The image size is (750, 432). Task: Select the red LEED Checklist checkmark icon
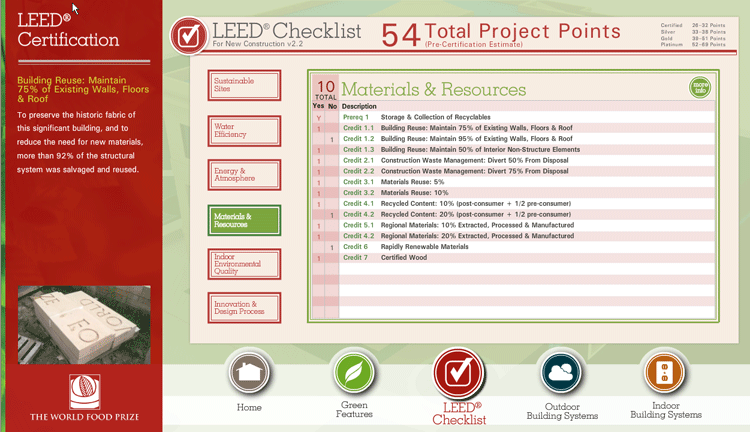click(x=459, y=373)
